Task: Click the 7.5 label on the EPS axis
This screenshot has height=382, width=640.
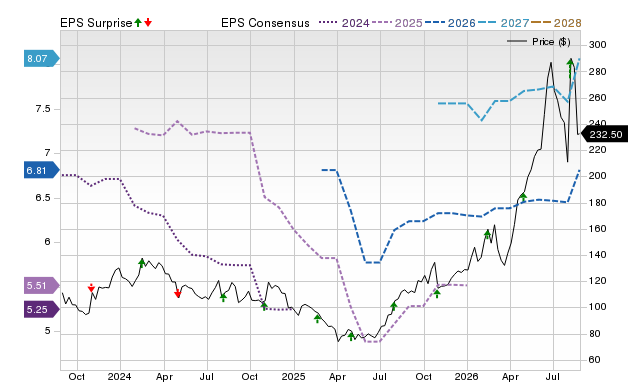Action: [43, 109]
